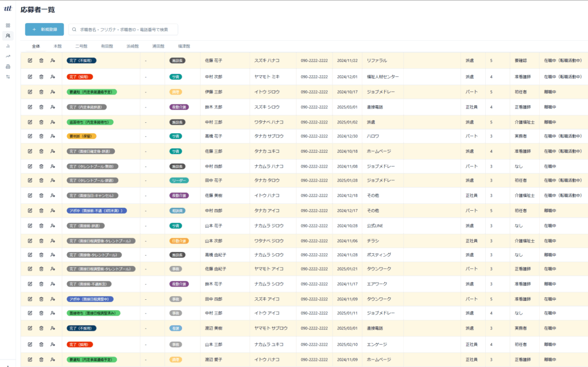Open the 福津館 tab
The image size is (588, 367).
click(x=184, y=46)
